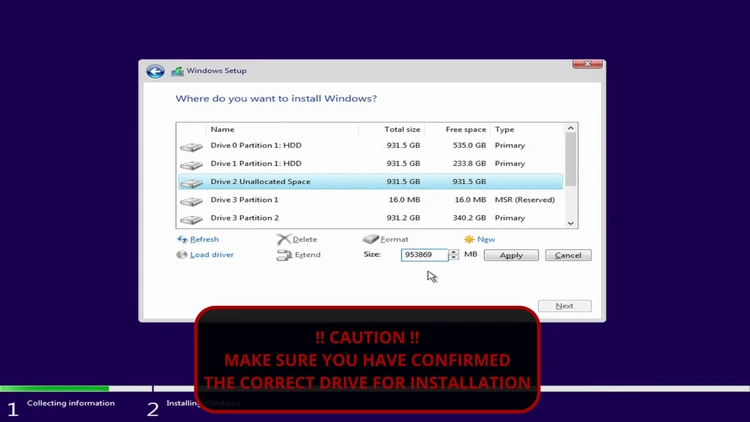
Task: Select Drive 0 Partition 1: HDD row
Action: coord(371,145)
